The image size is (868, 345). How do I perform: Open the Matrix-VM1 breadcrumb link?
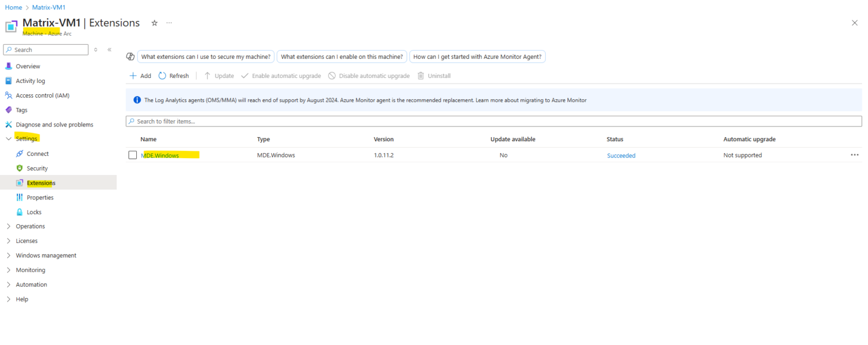pyautogui.click(x=49, y=7)
